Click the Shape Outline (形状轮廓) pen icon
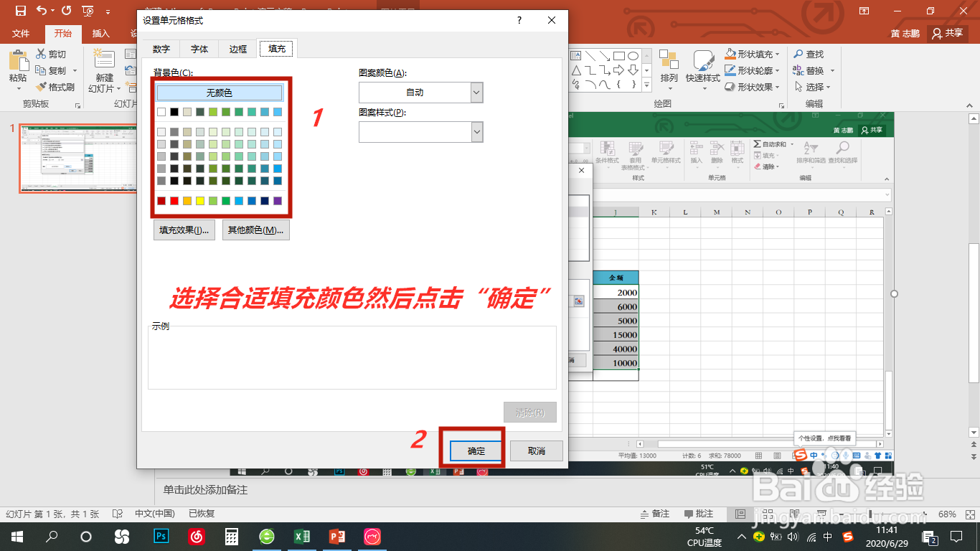Viewport: 980px width, 551px height. pos(730,70)
